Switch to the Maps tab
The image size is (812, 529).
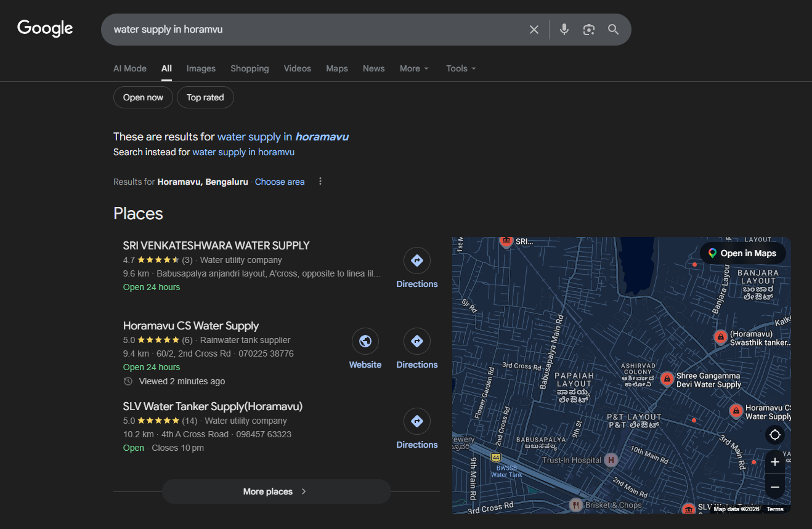(337, 68)
